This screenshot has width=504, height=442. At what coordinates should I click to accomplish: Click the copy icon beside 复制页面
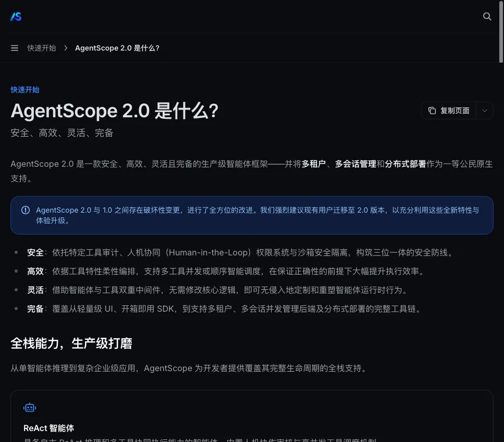click(432, 110)
